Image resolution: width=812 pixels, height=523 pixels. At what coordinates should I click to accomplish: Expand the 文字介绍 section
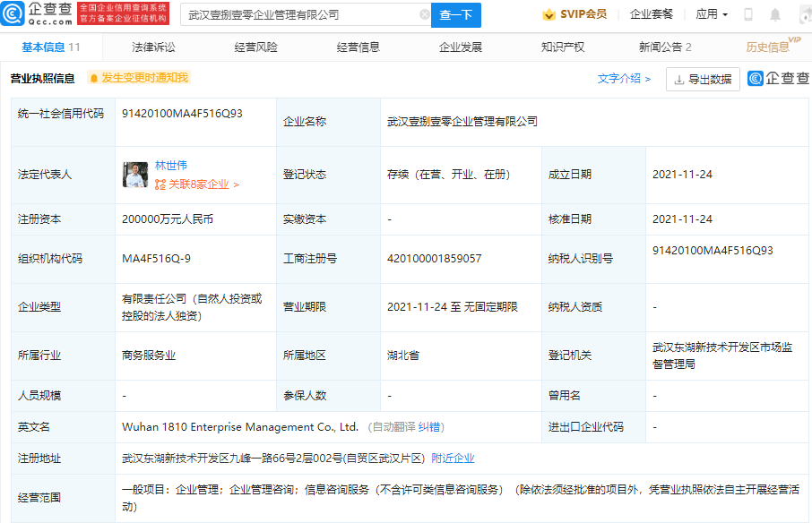[624, 79]
